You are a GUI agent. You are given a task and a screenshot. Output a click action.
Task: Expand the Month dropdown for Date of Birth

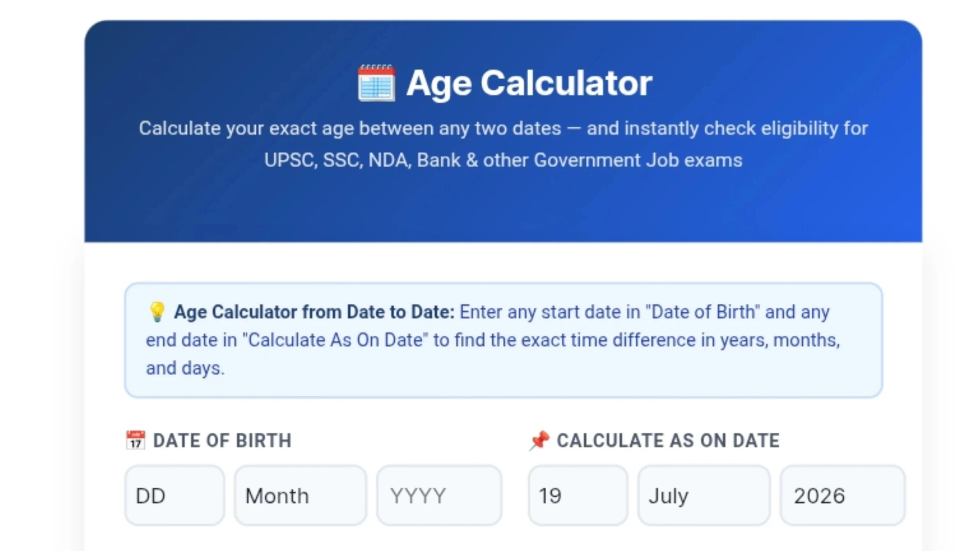(x=301, y=495)
